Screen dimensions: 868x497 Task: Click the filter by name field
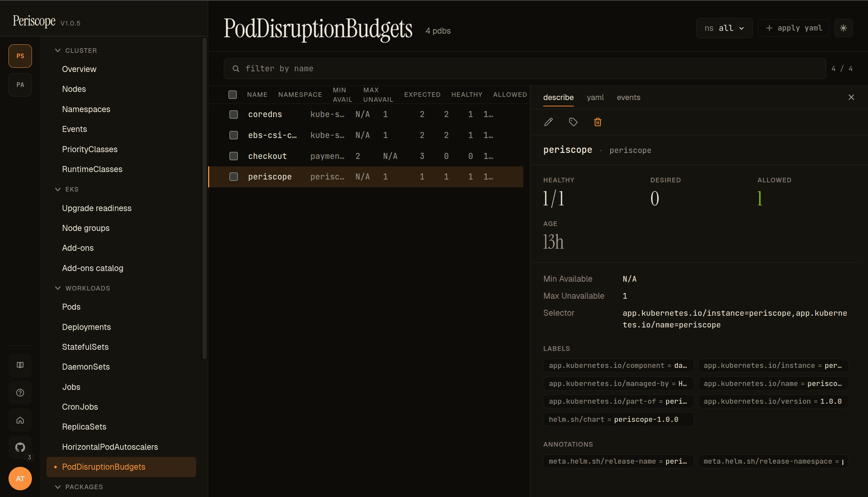point(525,68)
